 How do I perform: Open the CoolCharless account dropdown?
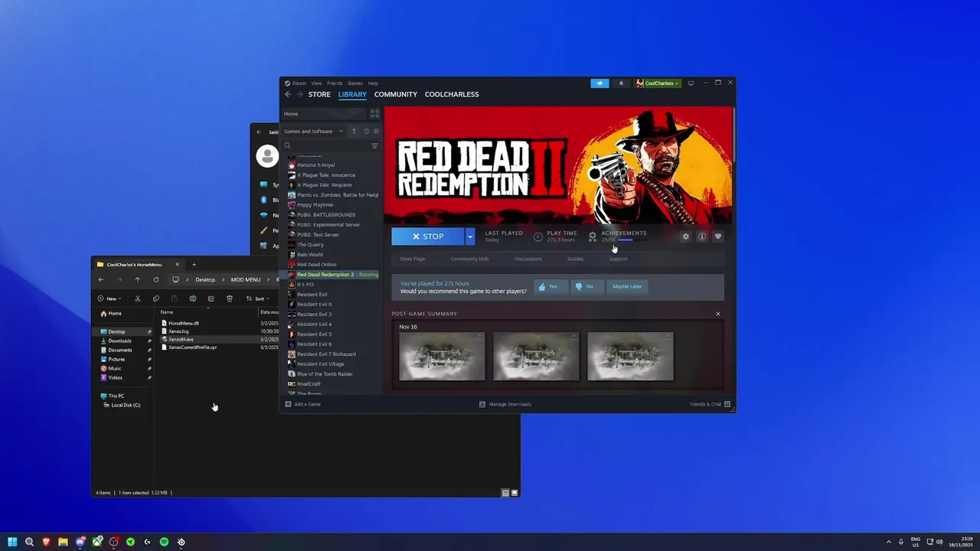click(x=658, y=83)
